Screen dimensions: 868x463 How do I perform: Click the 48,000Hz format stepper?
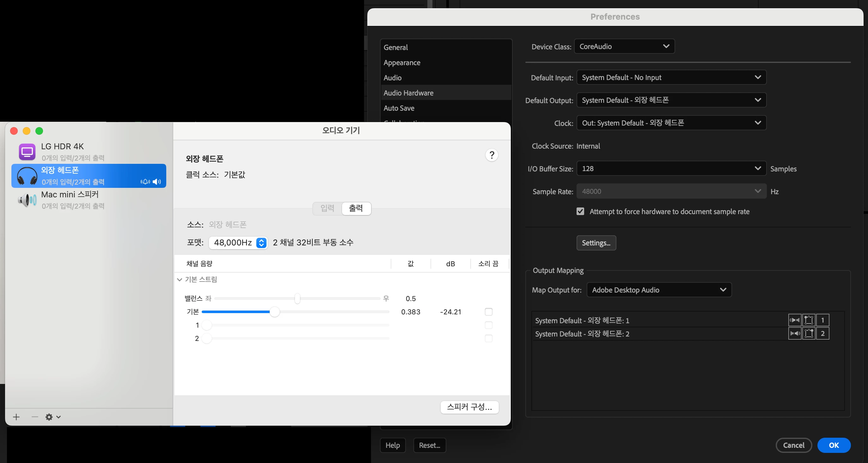[261, 243]
